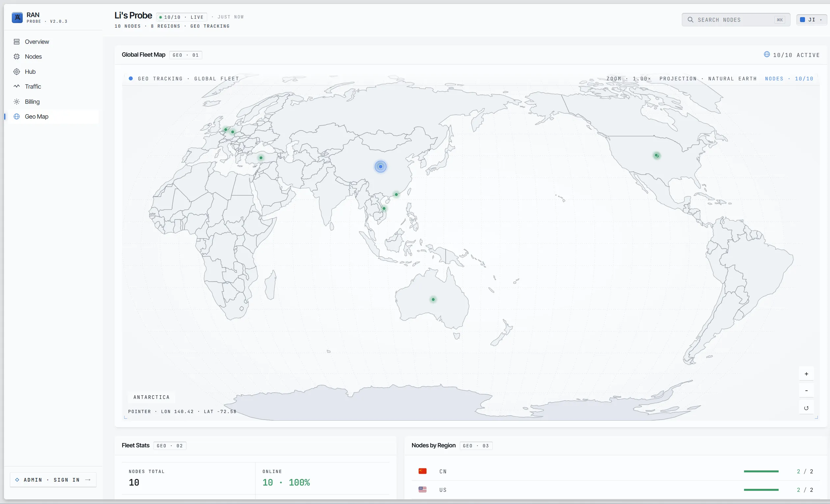Viewport: 830px width, 504px height.
Task: Select the westernmost green node marker in Europe
Action: (x=226, y=130)
